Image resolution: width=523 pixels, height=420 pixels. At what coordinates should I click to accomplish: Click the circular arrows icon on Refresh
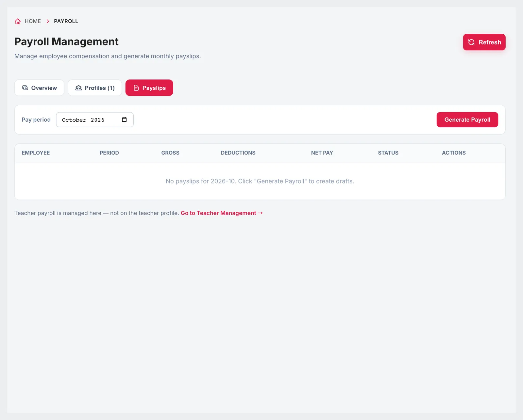pyautogui.click(x=471, y=42)
